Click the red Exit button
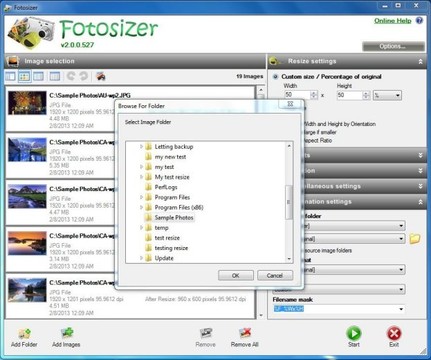The width and height of the screenshot is (431, 360). [394, 333]
